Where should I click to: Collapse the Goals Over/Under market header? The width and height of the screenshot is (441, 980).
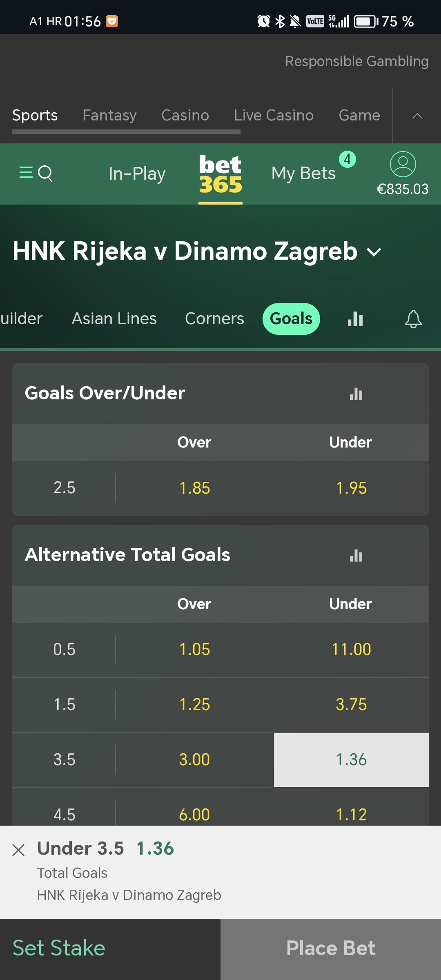pyautogui.click(x=220, y=394)
